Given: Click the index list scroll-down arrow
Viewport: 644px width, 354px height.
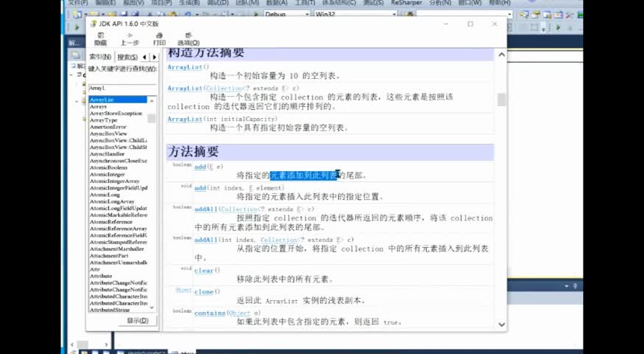Looking at the screenshot, I should click(152, 308).
